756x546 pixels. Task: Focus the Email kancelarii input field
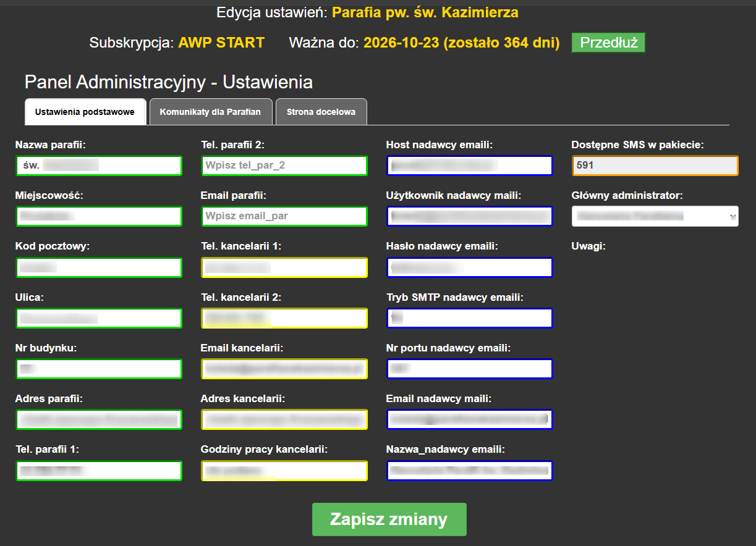(284, 369)
